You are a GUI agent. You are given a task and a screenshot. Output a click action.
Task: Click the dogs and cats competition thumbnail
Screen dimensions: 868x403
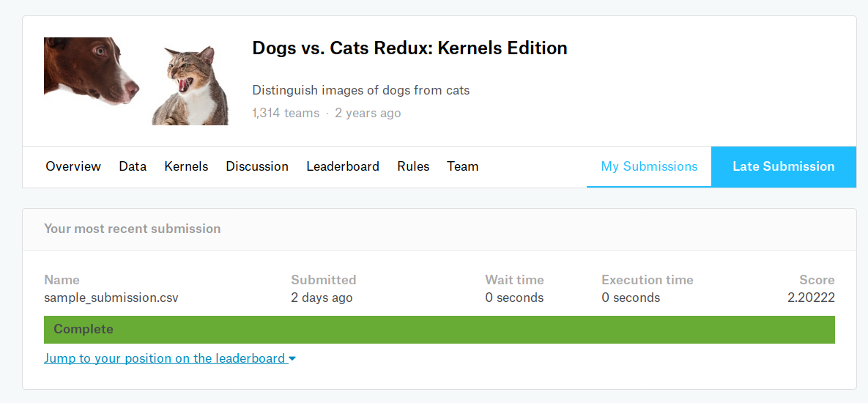(x=136, y=81)
